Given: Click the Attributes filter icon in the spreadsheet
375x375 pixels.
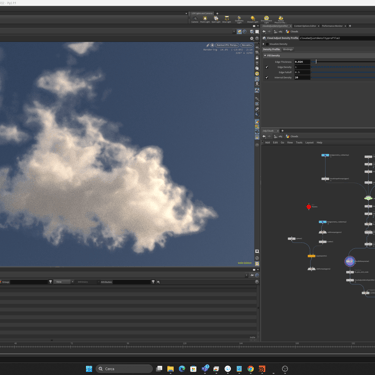Looking at the screenshot, I should [x=153, y=282].
